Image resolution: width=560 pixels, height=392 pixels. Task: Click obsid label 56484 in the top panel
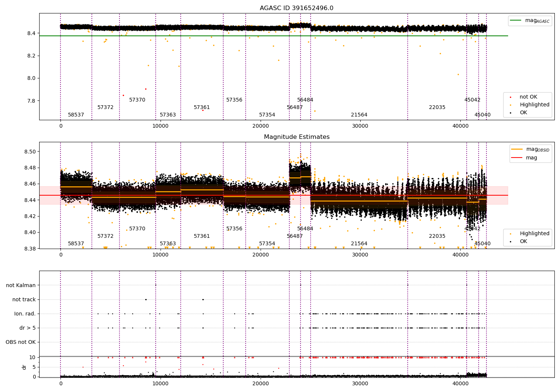[x=305, y=100]
